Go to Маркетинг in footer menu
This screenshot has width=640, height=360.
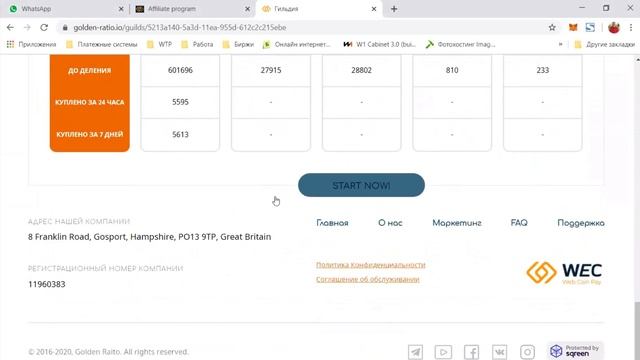click(457, 223)
